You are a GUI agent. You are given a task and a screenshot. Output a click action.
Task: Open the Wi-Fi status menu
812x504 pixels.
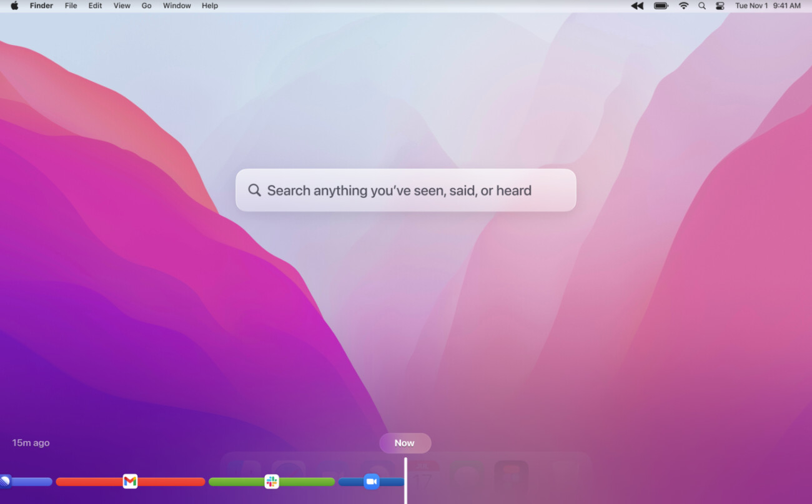(x=683, y=6)
